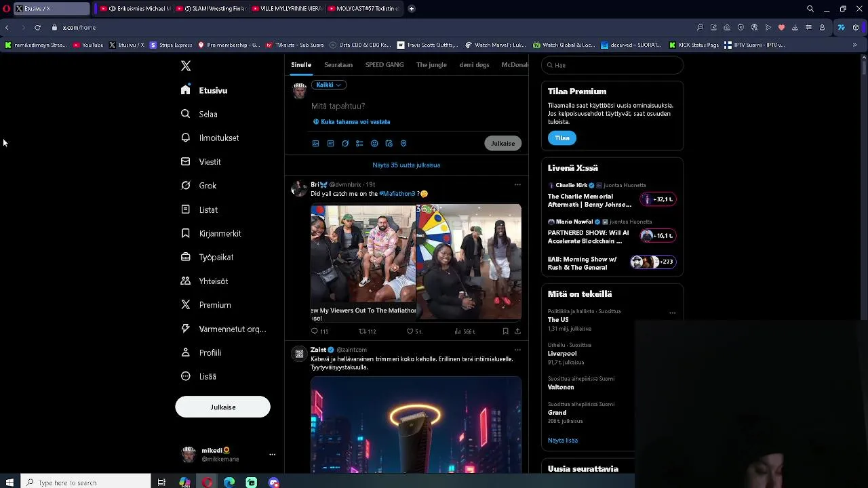Click the Premium X icon in the sidebar
Viewport: 868px width, 488px height.
point(185,305)
